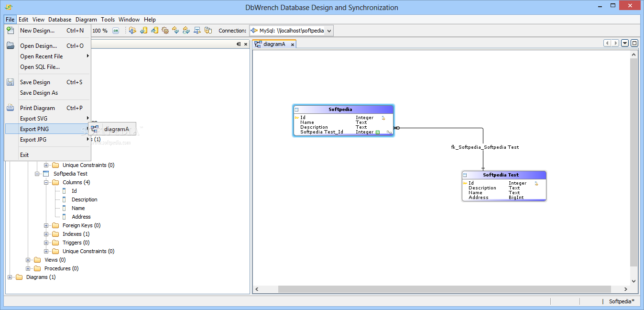
Task: Choose Open SQL File... menu entry
Action: (x=48, y=67)
